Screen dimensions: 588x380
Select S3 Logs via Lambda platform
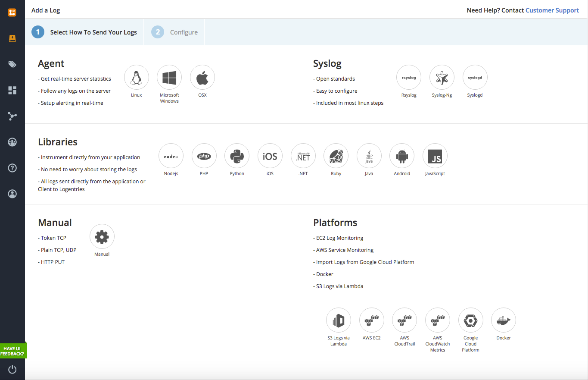tap(339, 320)
